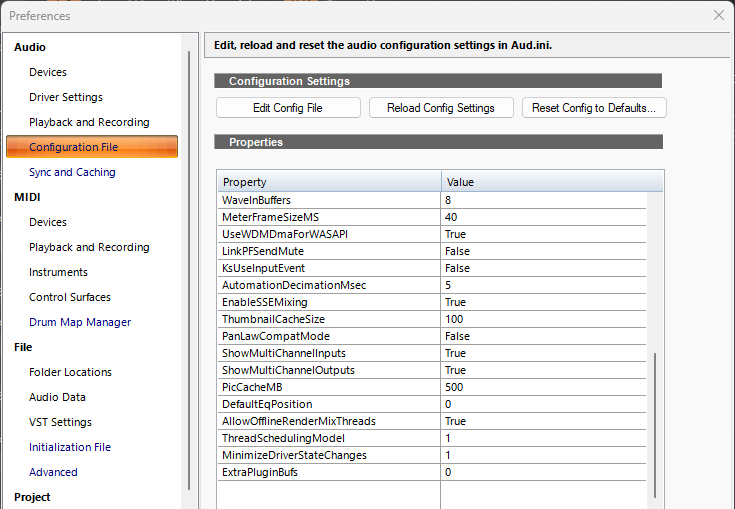This screenshot has width=735, height=509.
Task: Click the Value column header
Action: click(552, 182)
